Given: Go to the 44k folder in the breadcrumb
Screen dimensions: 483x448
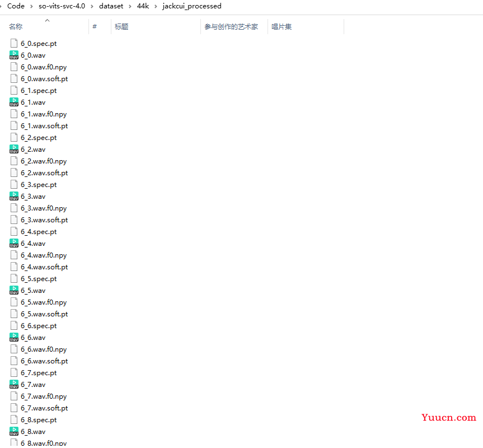Looking at the screenshot, I should pos(143,6).
